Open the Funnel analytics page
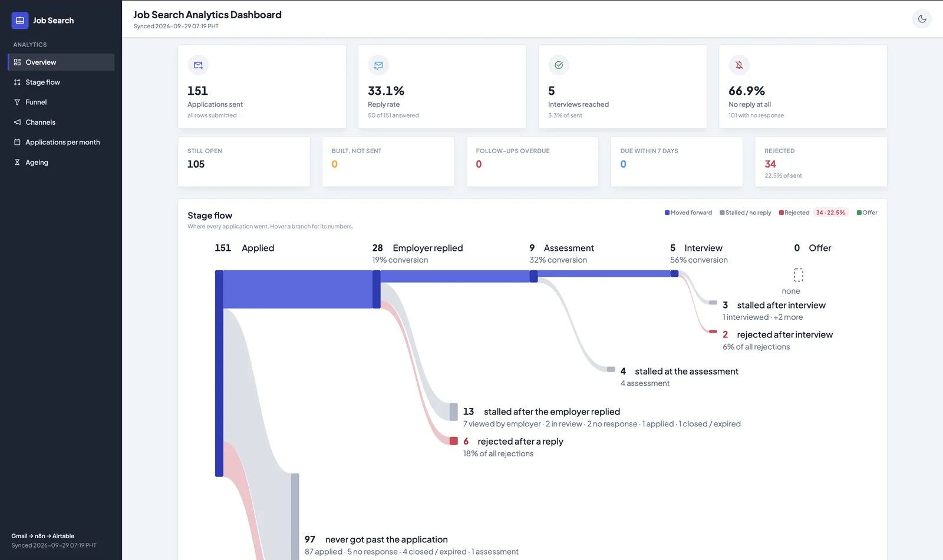The width and height of the screenshot is (943, 560). tap(61, 102)
